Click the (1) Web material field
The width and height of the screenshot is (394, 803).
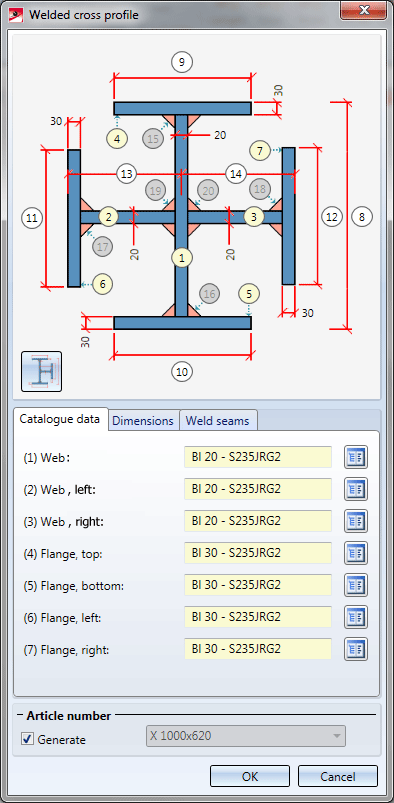258,457
